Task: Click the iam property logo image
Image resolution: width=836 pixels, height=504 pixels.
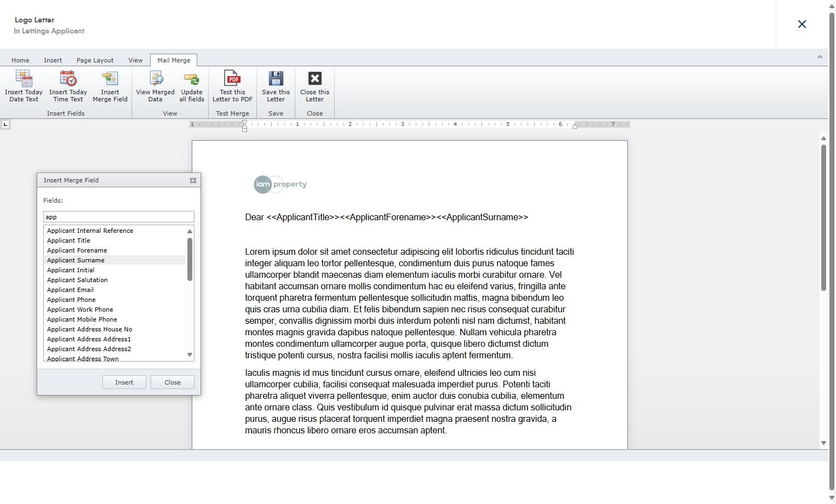Action: 280,185
